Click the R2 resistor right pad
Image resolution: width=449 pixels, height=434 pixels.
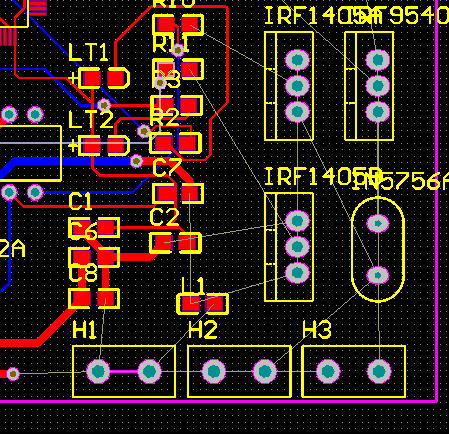pyautogui.click(x=188, y=143)
